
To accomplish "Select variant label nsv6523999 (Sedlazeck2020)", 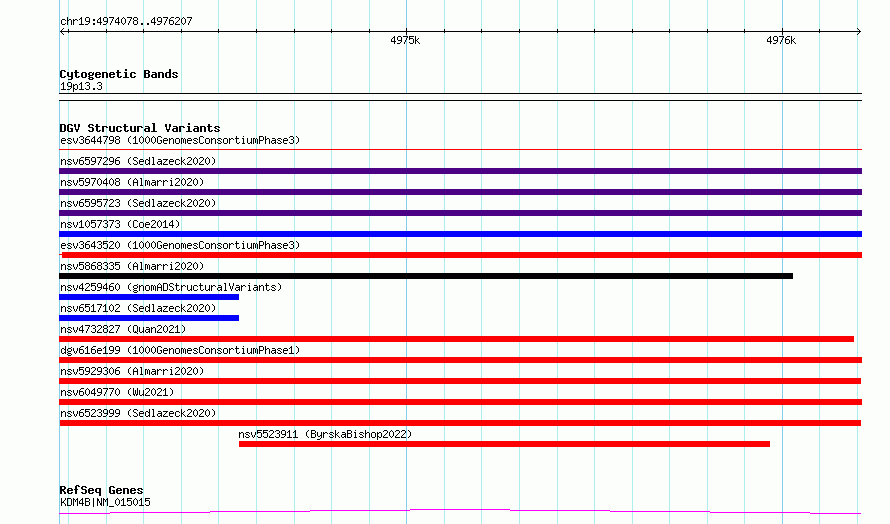I will click(x=138, y=413).
